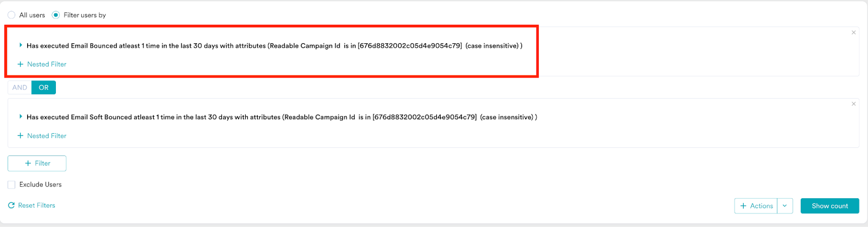Viewport: 868px width, 227px height.
Task: Click the + Filter button
Action: point(37,163)
